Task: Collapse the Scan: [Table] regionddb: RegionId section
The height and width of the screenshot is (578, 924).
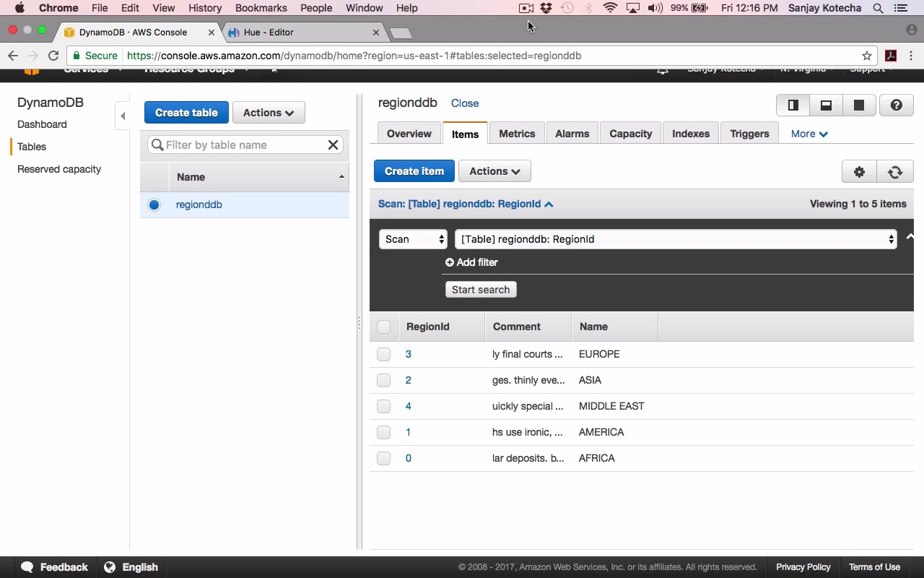Action: [466, 204]
